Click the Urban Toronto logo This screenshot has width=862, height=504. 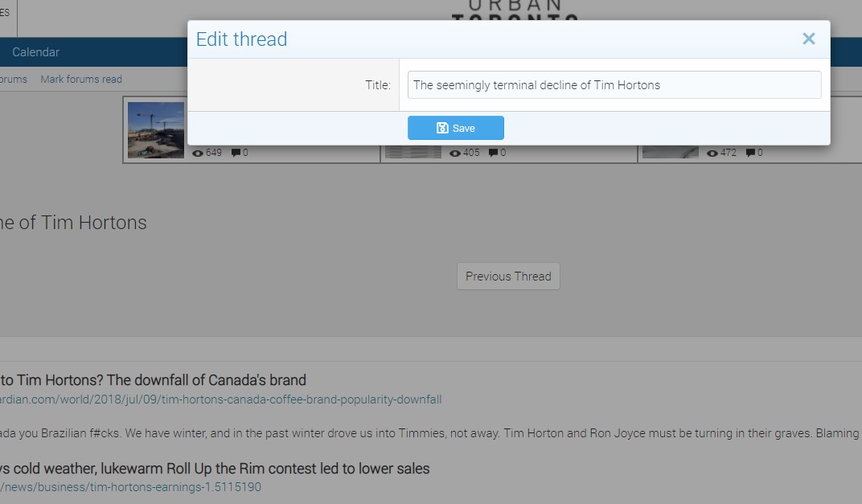click(515, 11)
